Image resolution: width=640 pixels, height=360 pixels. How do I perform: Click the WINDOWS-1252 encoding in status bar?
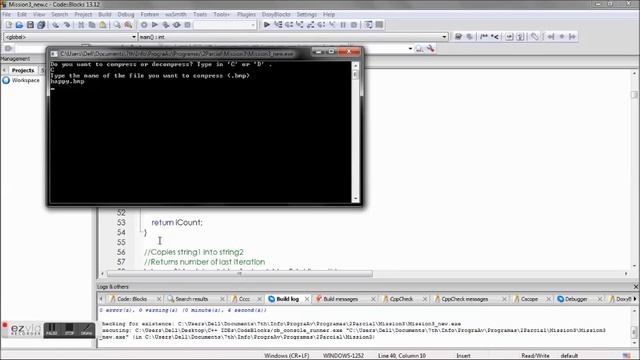[x=343, y=356]
